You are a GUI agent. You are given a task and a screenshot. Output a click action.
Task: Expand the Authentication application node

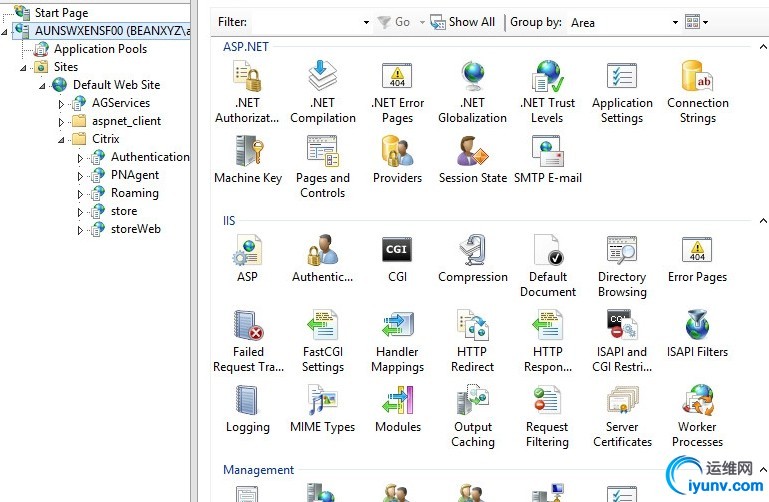(80, 158)
